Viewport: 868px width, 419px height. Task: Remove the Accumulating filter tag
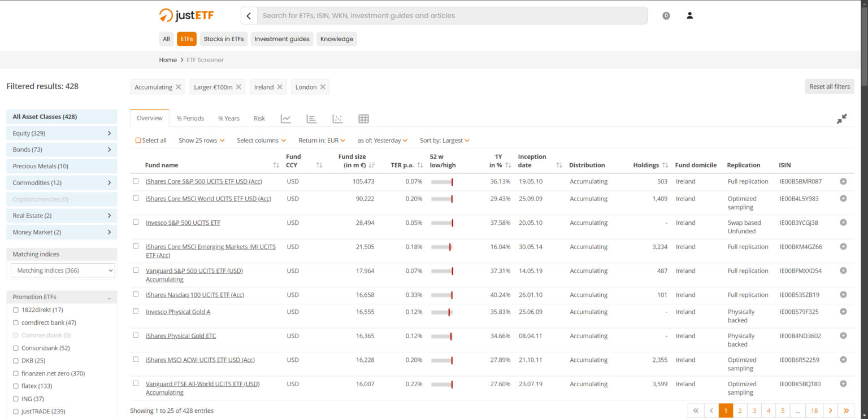(179, 87)
